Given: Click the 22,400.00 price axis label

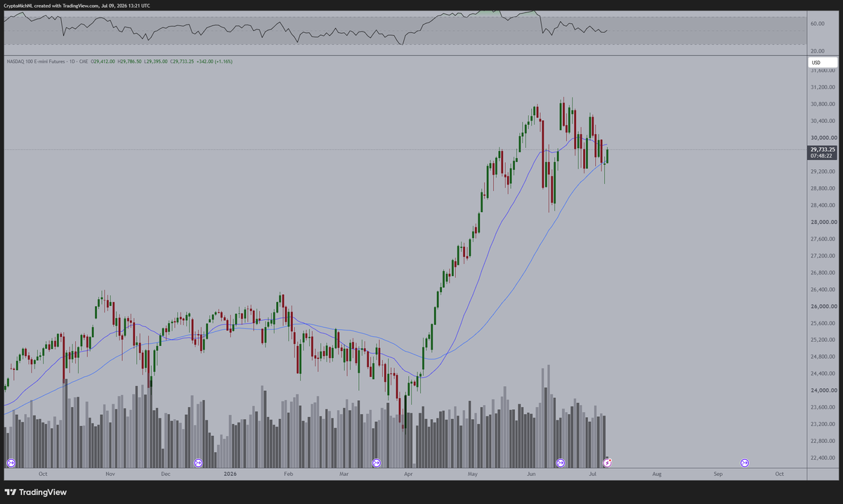Looking at the screenshot, I should (823, 458).
